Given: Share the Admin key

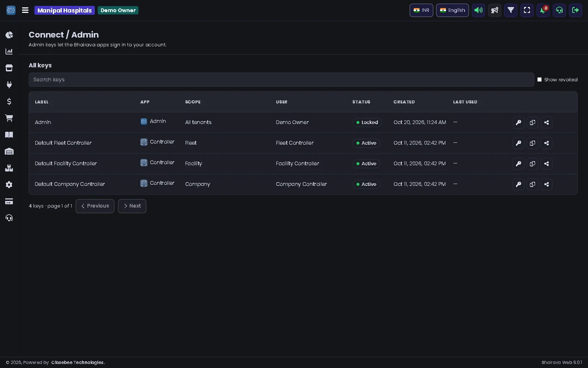Looking at the screenshot, I should click(546, 123).
